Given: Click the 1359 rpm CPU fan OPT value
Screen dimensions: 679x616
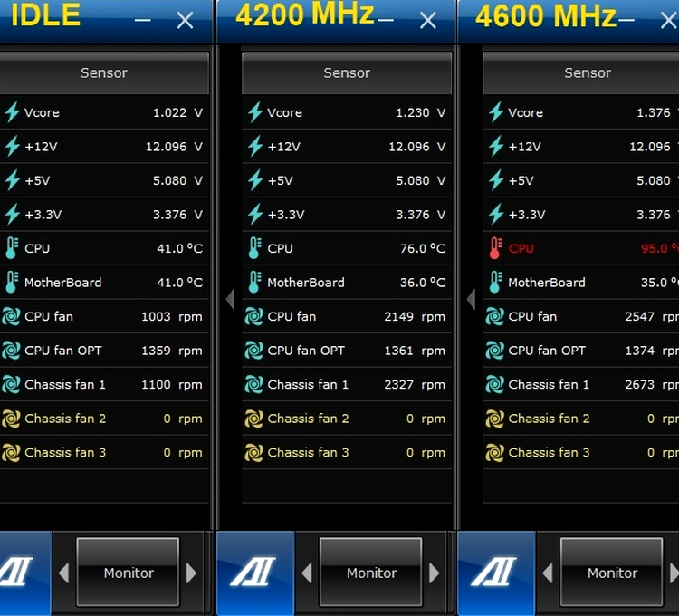Looking at the screenshot, I should 172,351.
